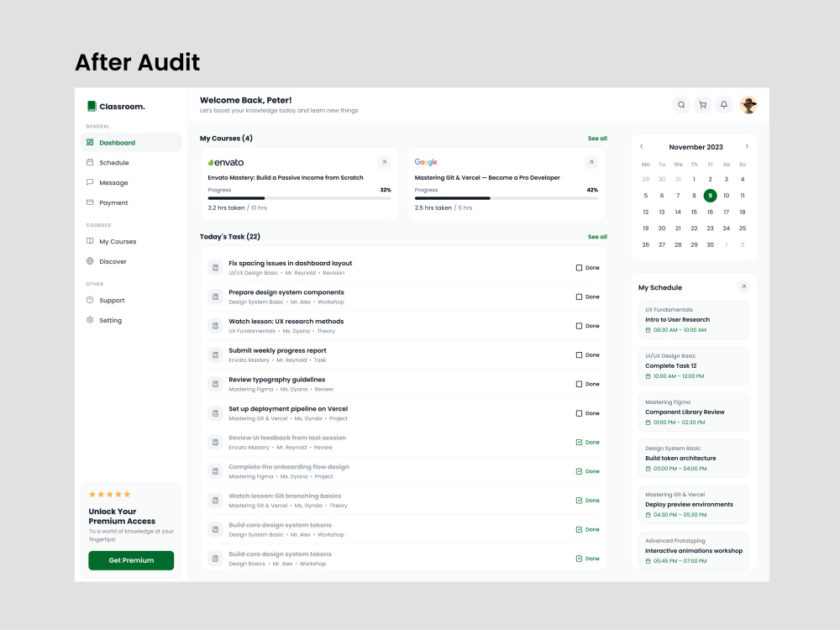The height and width of the screenshot is (630, 840).
Task: Click See all for Today's Task
Action: click(597, 237)
